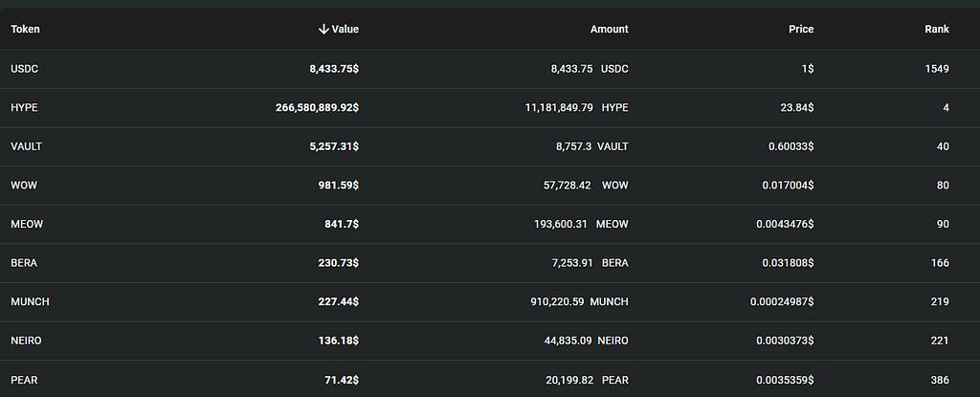Click the HYPE price 23.84$
The image size is (980, 397).
point(797,108)
